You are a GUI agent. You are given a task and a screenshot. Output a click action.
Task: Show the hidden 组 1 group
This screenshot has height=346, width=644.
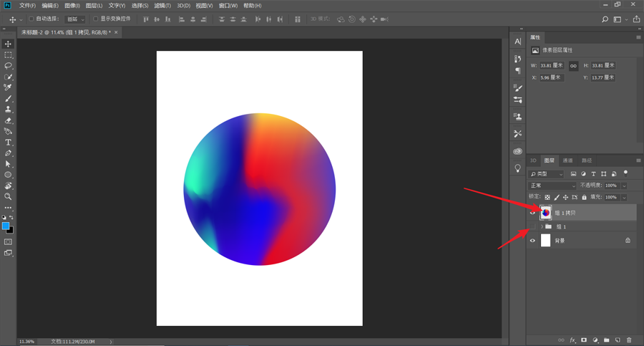pos(532,226)
